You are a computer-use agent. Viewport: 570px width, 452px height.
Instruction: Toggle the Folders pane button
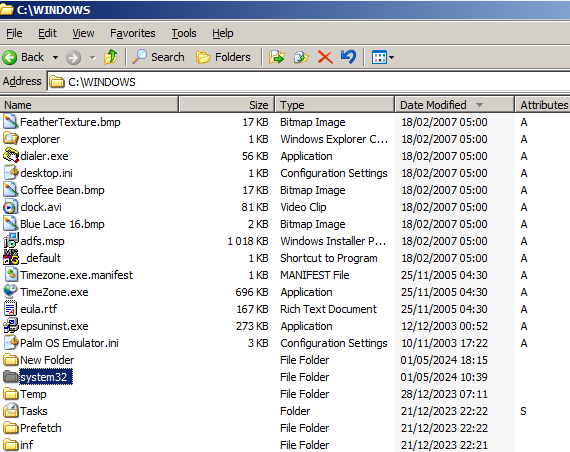[223, 57]
